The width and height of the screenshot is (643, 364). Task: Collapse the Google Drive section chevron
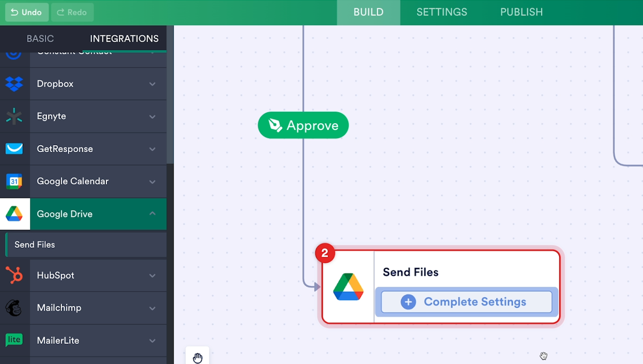point(152,213)
